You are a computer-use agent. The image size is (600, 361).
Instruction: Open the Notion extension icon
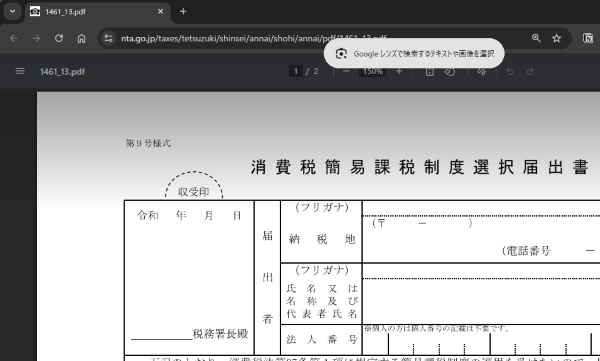[x=588, y=38]
